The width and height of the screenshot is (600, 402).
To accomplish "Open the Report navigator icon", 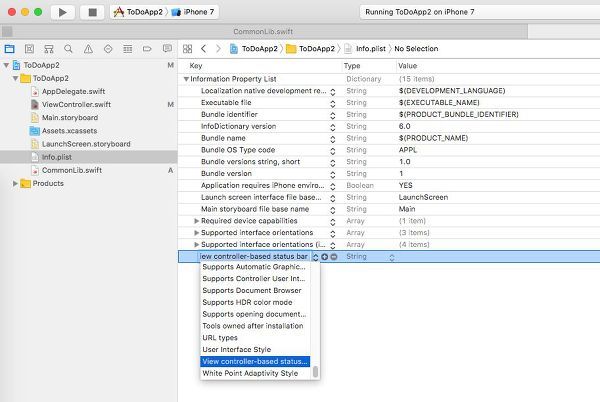I will (x=167, y=49).
